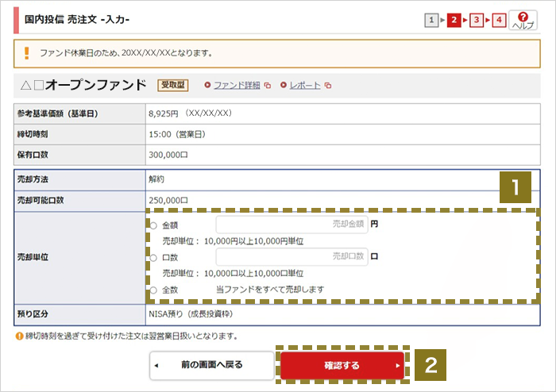Click the 売却方法 row label

(x=33, y=179)
